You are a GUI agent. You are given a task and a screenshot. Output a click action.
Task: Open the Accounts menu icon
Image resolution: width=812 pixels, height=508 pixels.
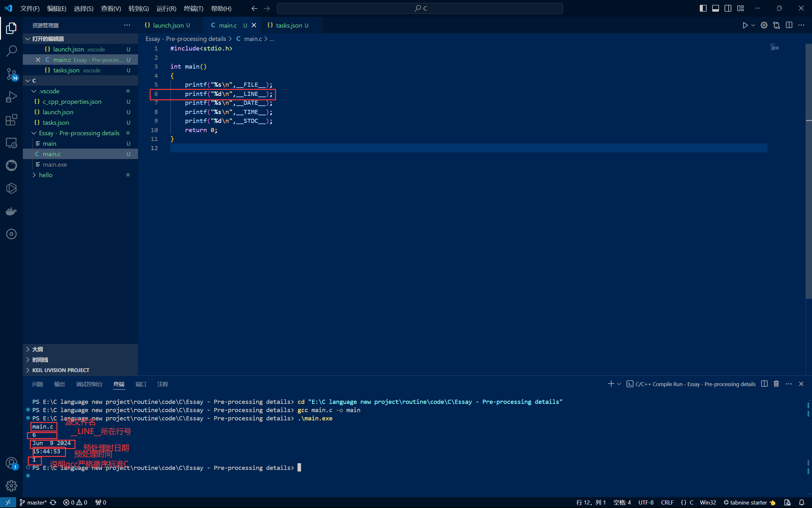pyautogui.click(x=11, y=463)
